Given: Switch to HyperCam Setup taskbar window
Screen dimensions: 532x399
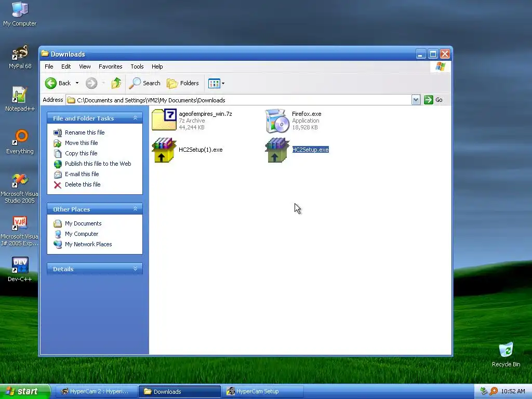Looking at the screenshot, I should pyautogui.click(x=263, y=392).
